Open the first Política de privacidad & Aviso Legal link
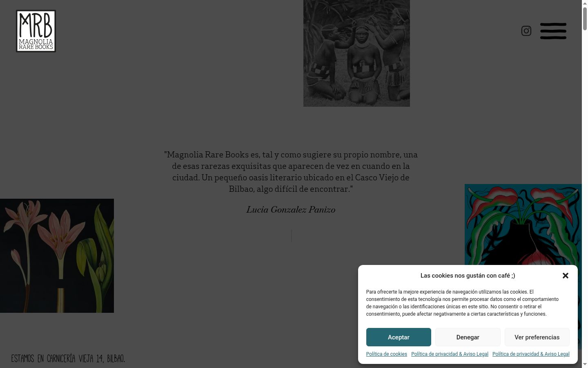588x368 pixels. pos(450,354)
